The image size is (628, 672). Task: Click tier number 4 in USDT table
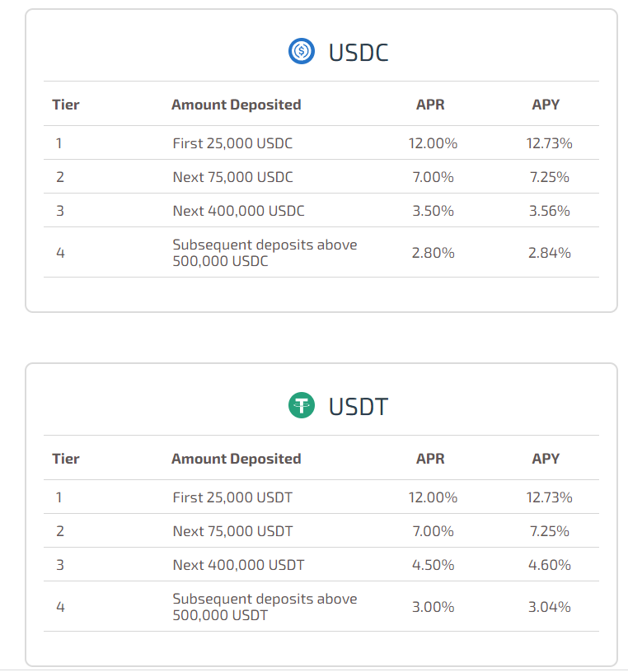tap(60, 607)
